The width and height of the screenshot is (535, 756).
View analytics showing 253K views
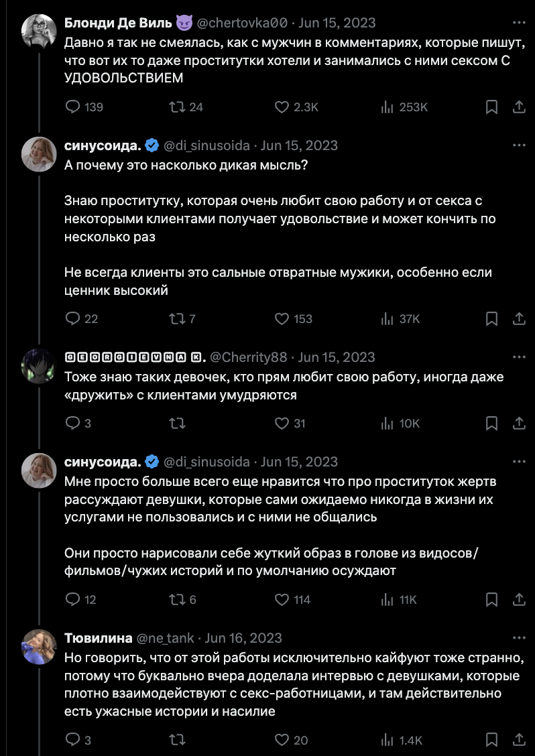coord(387,107)
